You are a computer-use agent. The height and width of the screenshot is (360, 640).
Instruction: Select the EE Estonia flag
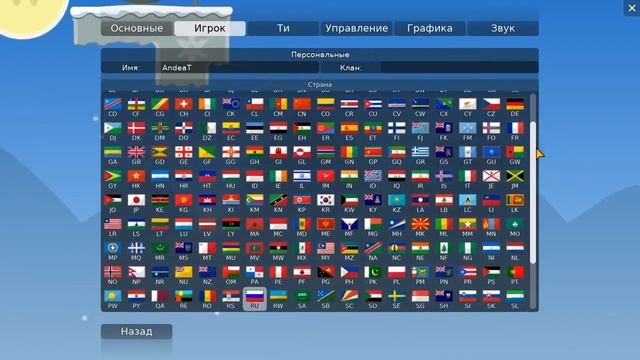(x=255, y=128)
